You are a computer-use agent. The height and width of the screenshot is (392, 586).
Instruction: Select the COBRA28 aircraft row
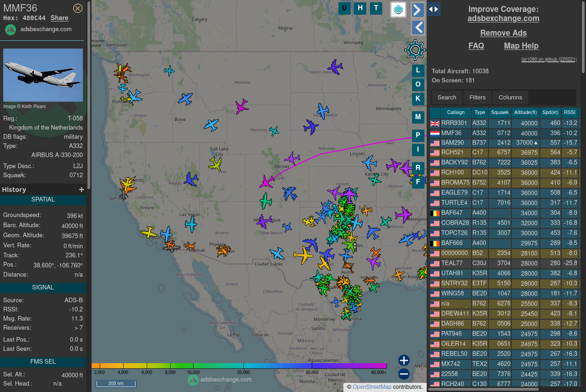(x=505, y=223)
